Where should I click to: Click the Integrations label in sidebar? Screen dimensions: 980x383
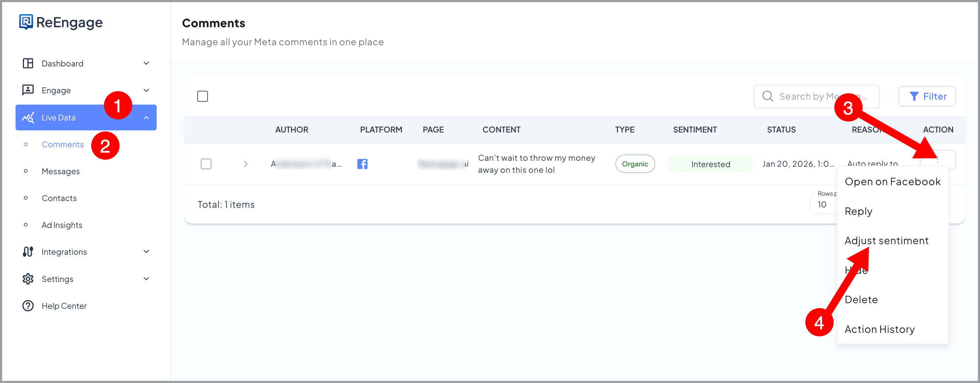(64, 252)
